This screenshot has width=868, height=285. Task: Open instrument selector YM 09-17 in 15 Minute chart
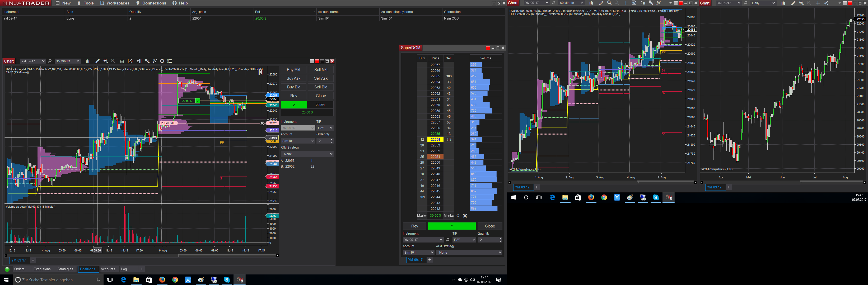pyautogui.click(x=33, y=61)
